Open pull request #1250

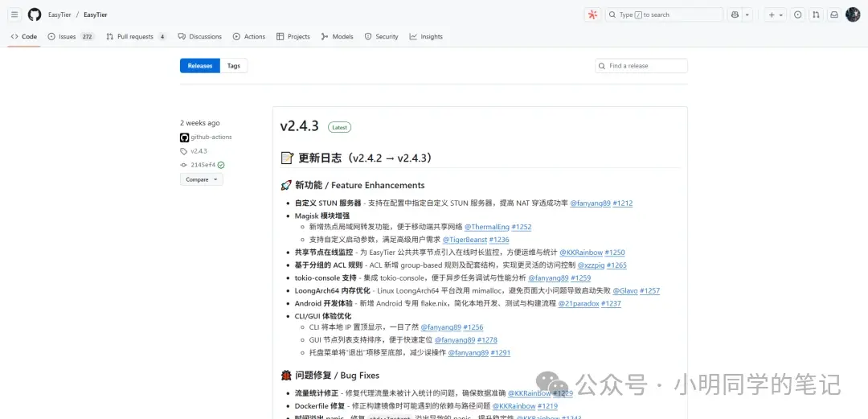pos(615,253)
